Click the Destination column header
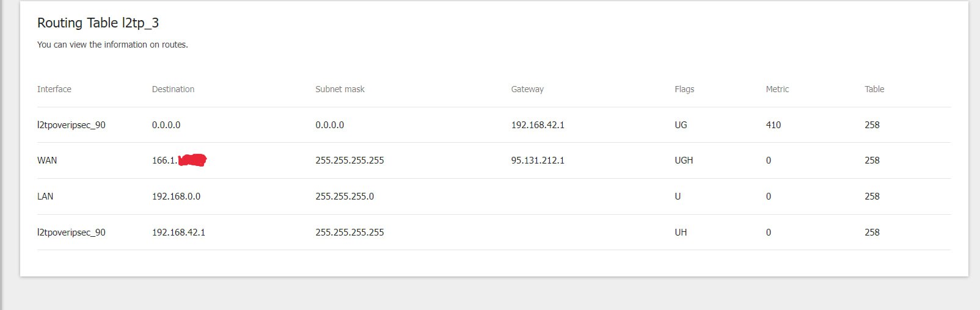980x310 pixels. tap(173, 89)
